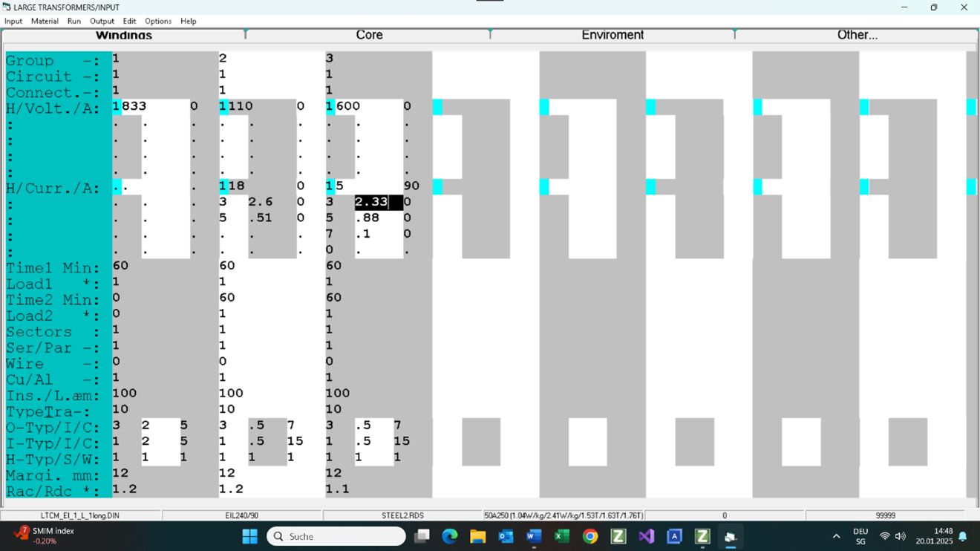Select the Rac/Rdc value 1.1 in group 3
Image resolution: width=980 pixels, height=551 pixels.
pos(337,489)
